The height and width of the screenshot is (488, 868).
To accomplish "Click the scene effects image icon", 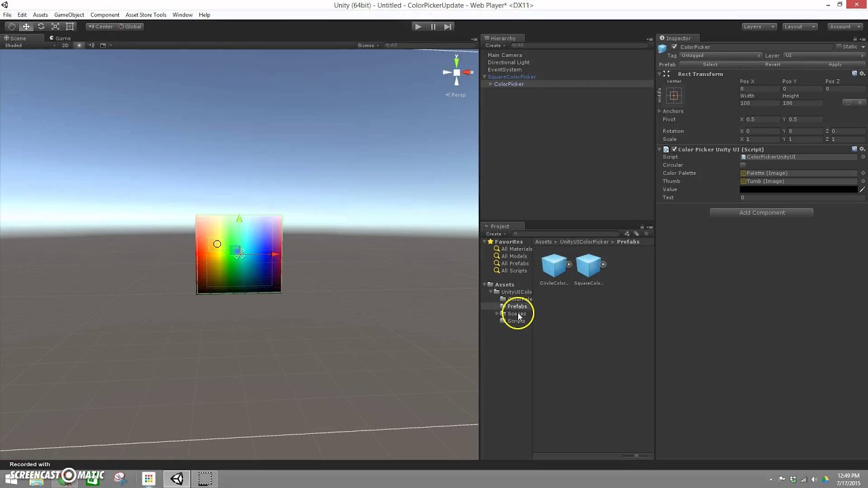I will [103, 45].
